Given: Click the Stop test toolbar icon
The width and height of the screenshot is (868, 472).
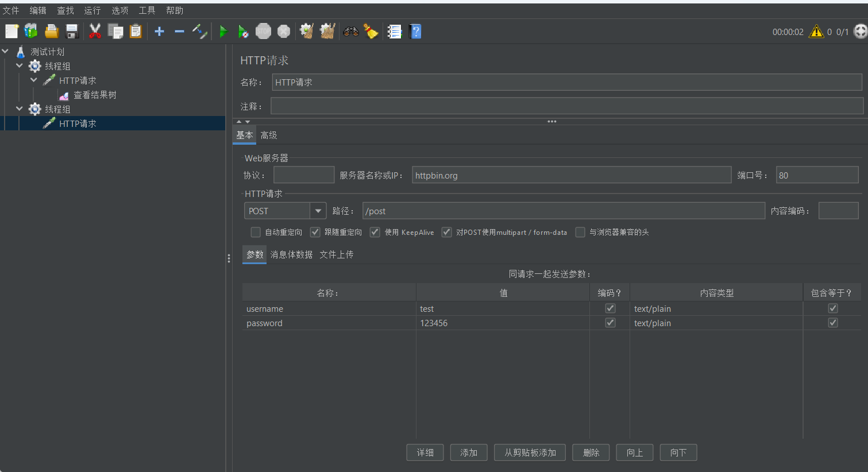Looking at the screenshot, I should pyautogui.click(x=263, y=31).
